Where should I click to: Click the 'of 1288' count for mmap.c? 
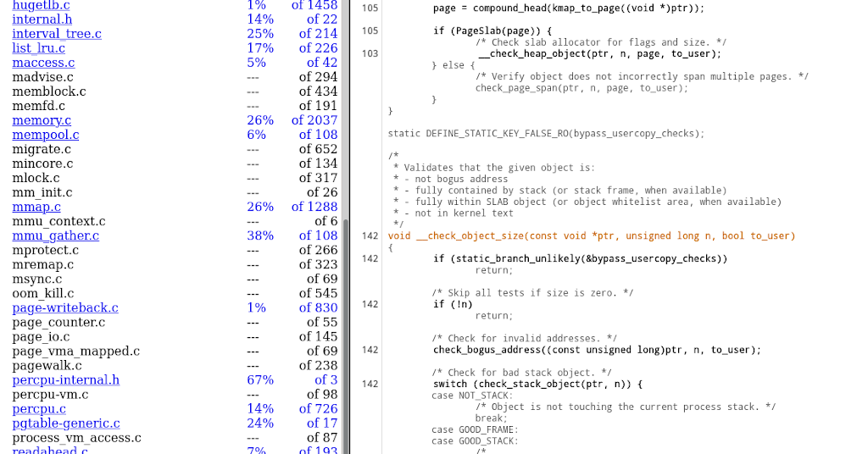[314, 207]
